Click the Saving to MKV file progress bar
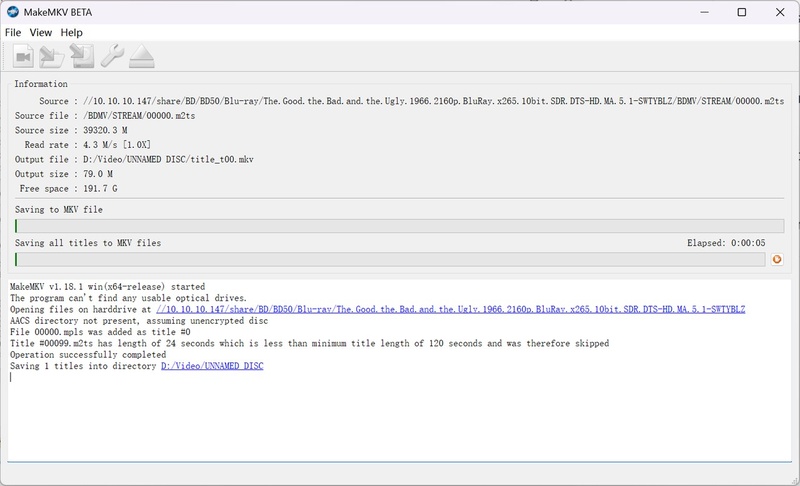This screenshot has width=800, height=486. (399, 226)
